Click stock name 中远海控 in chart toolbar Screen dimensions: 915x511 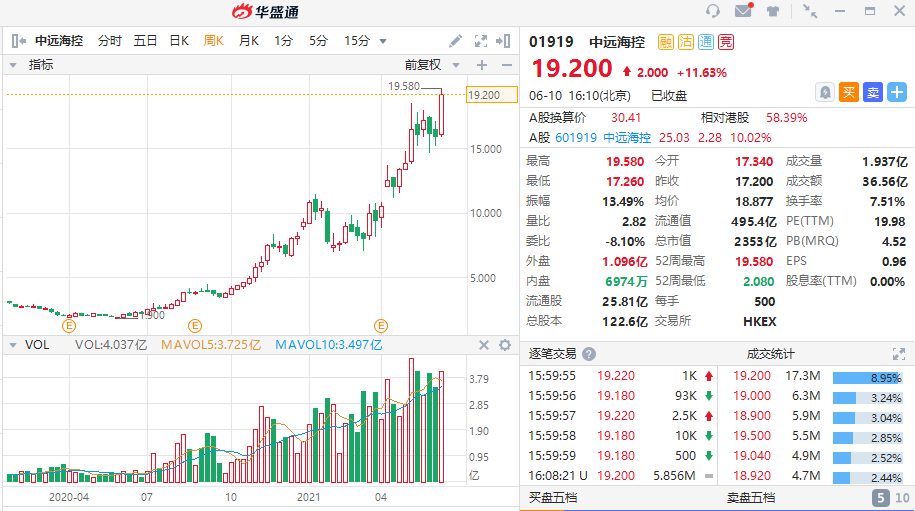coord(59,41)
